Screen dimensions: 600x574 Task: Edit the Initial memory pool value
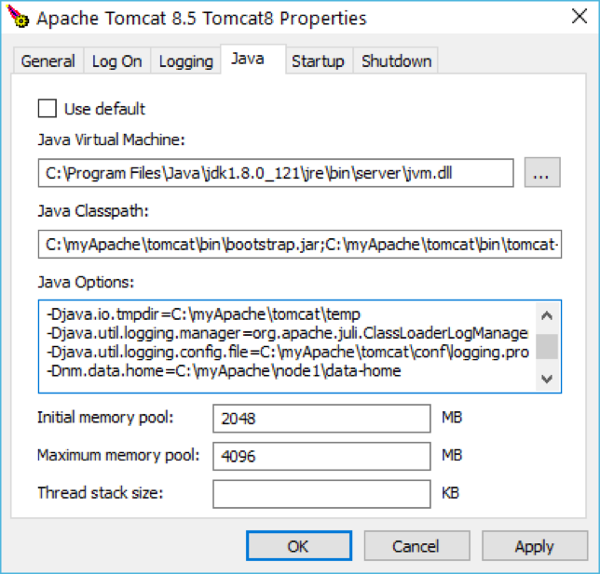click(322, 418)
